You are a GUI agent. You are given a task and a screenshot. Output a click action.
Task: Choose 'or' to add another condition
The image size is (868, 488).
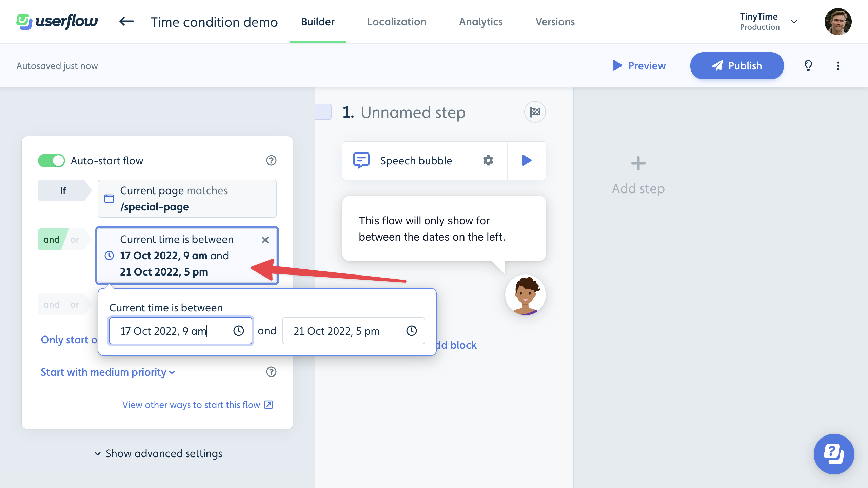click(x=75, y=304)
